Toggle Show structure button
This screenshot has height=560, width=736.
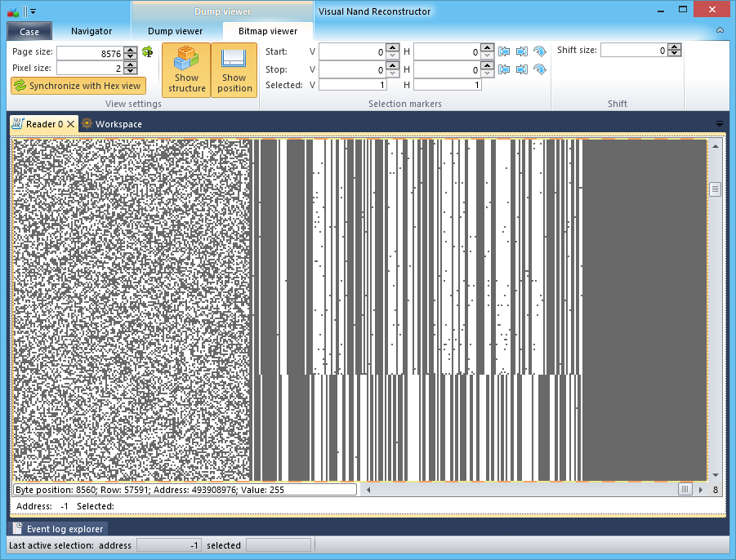click(186, 70)
